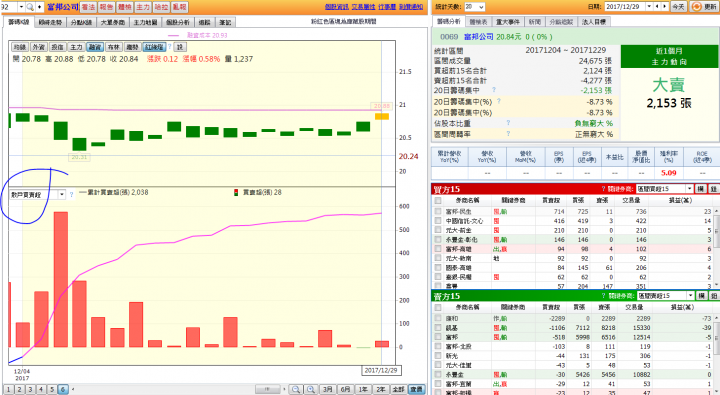Screen dimensions: 720x395
Task: Tick the checkbox for 新光 seller row
Action: click(438, 356)
